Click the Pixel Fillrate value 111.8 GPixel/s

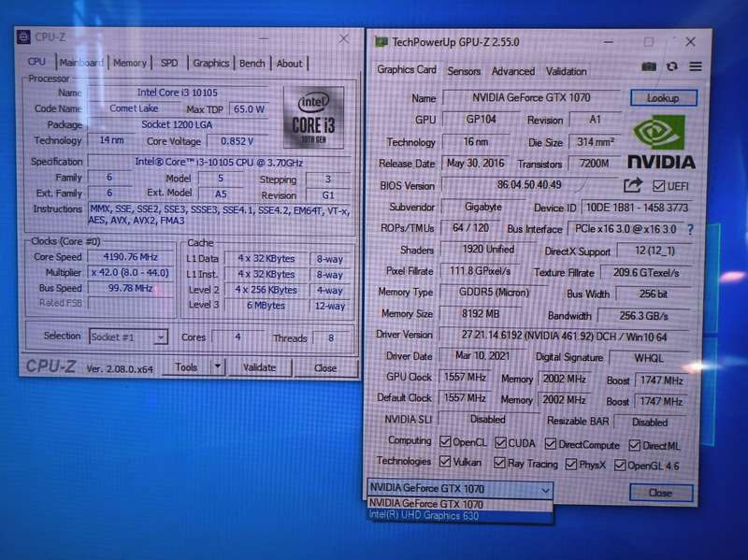coord(480,271)
